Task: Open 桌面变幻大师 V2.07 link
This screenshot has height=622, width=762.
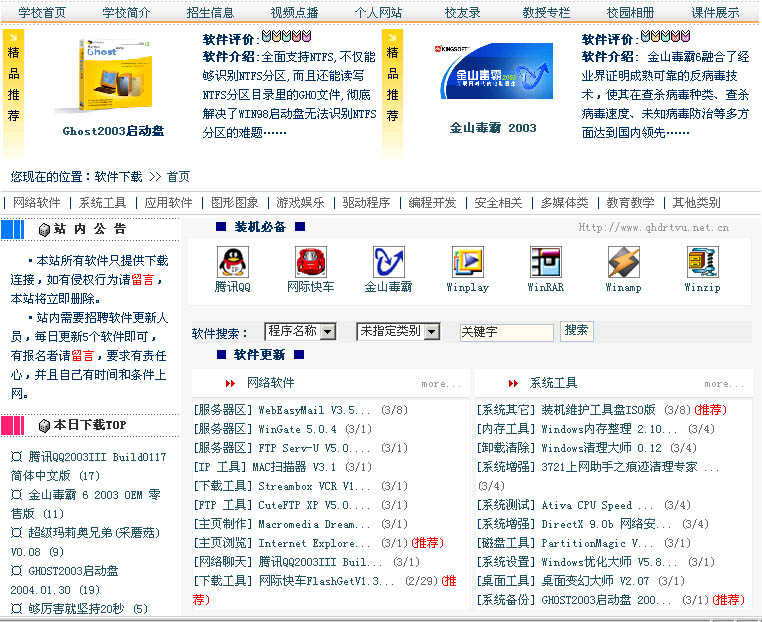Action: tap(595, 581)
